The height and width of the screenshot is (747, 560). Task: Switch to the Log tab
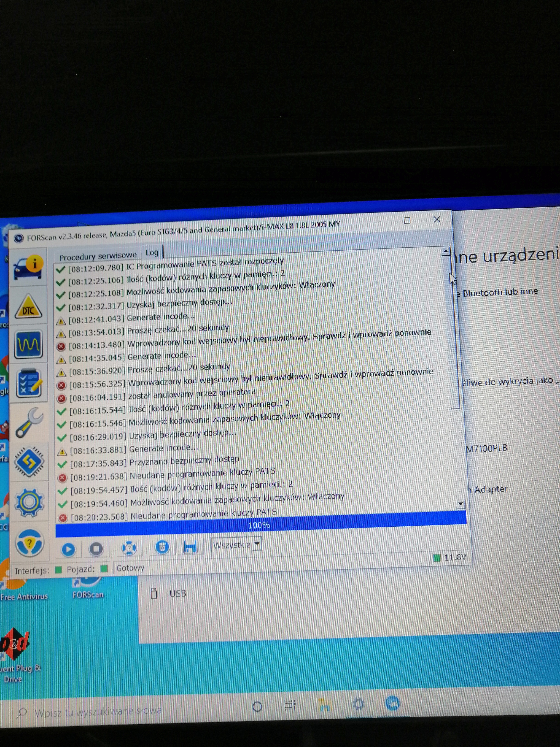coord(152,253)
